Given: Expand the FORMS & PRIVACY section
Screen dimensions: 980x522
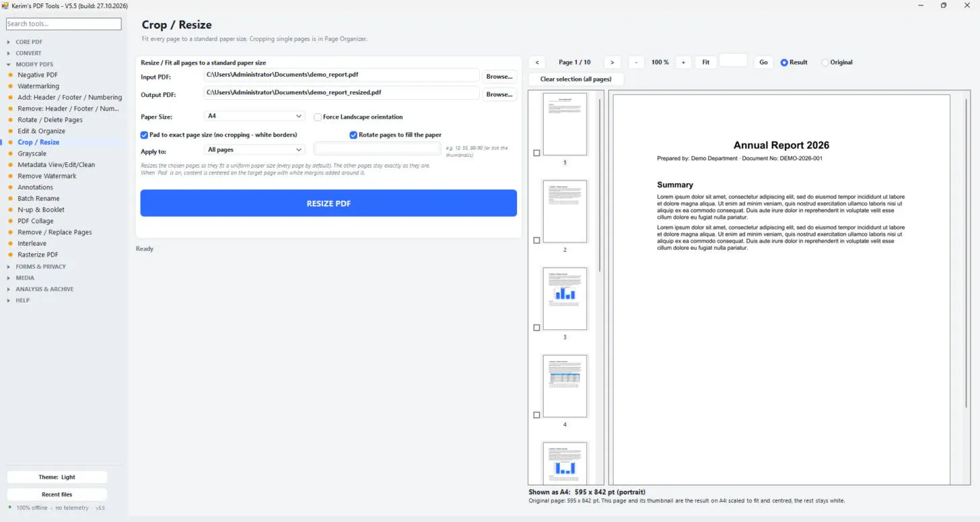Looking at the screenshot, I should point(40,267).
